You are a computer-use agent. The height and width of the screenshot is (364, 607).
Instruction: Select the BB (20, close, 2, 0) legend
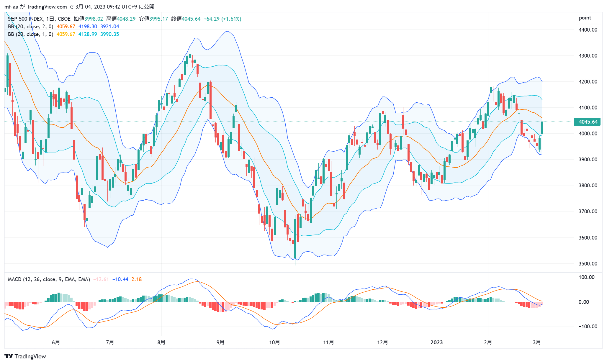tap(31, 27)
